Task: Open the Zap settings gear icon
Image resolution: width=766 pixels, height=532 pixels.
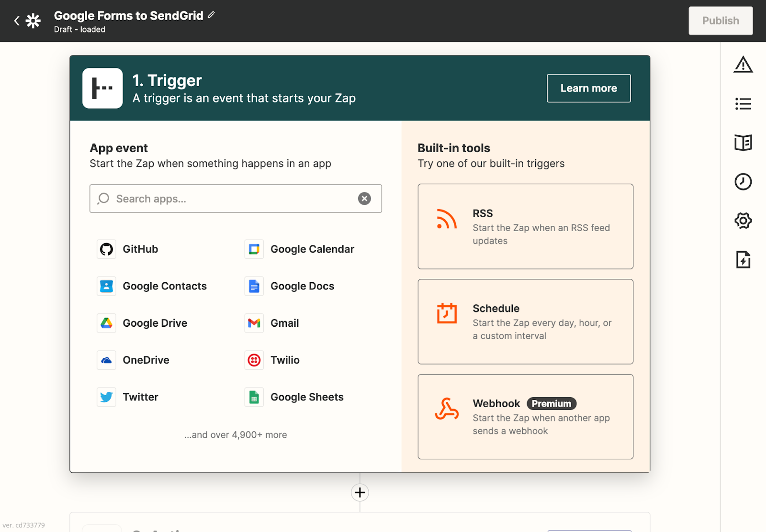Action: 743,221
